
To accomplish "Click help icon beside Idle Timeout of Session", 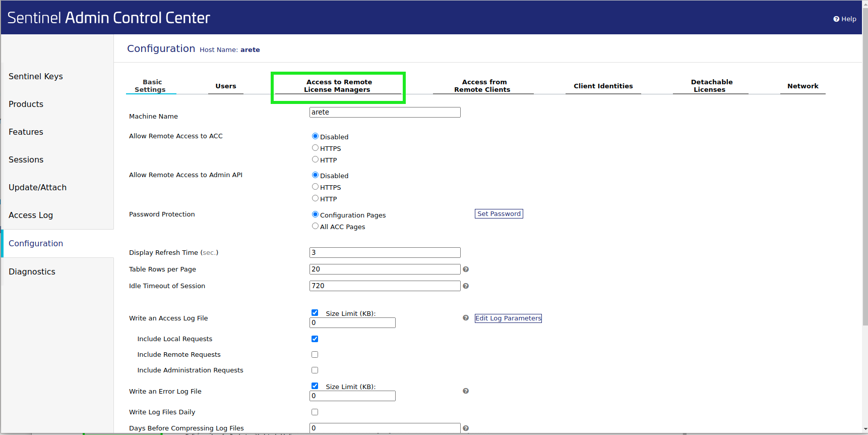I will click(466, 286).
